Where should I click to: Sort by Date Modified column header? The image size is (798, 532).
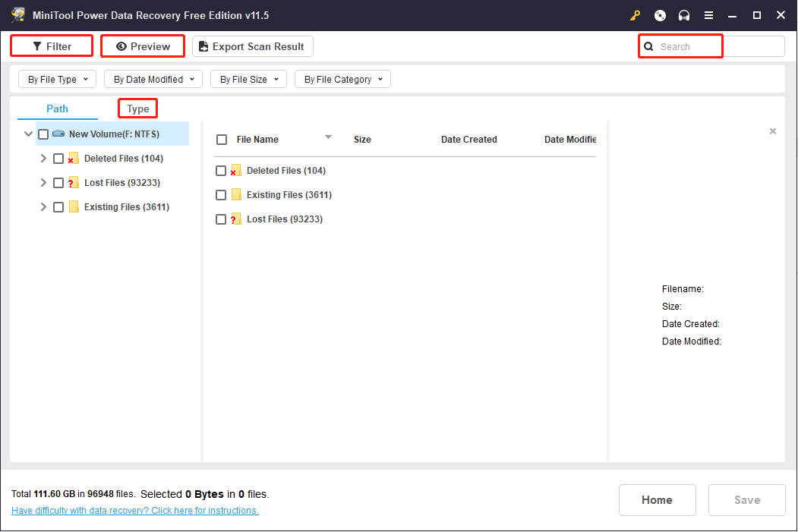tap(570, 140)
